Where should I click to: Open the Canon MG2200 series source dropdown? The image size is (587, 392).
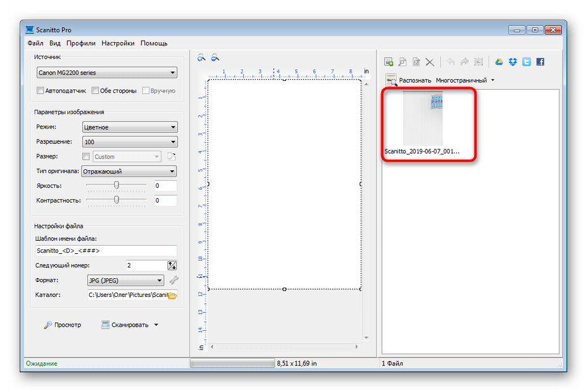pyautogui.click(x=107, y=73)
